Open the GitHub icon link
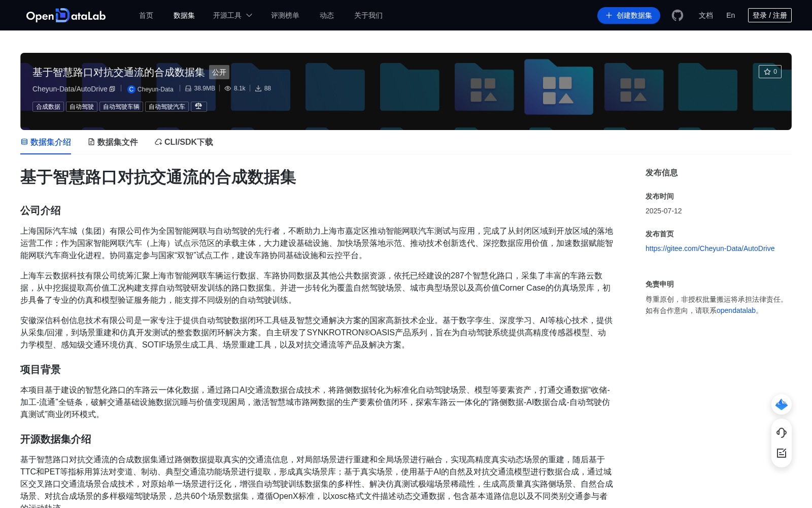812x508 pixels. tap(678, 15)
